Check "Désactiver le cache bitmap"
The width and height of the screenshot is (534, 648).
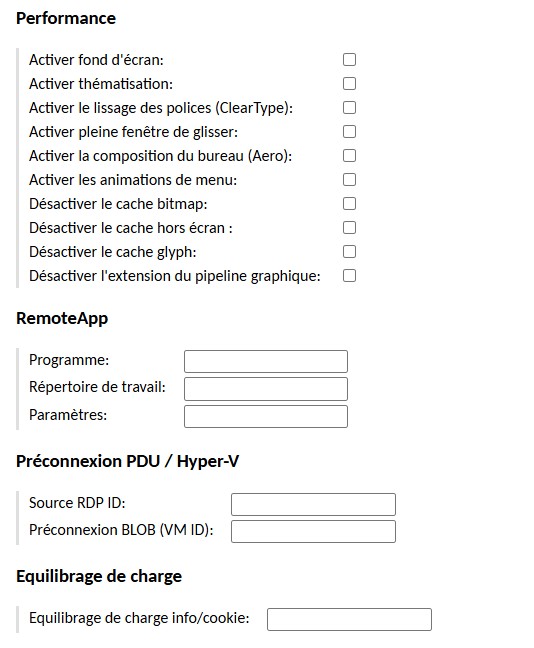coord(349,203)
